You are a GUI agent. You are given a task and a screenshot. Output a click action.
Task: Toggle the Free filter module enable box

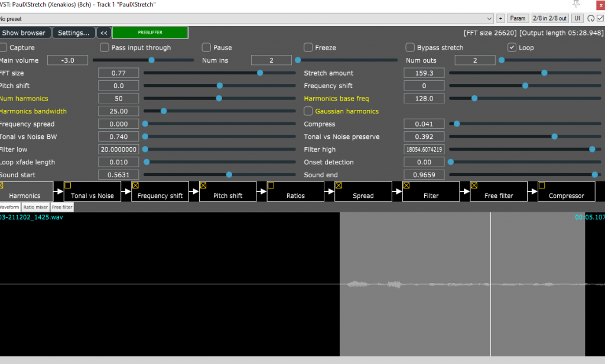click(x=474, y=186)
